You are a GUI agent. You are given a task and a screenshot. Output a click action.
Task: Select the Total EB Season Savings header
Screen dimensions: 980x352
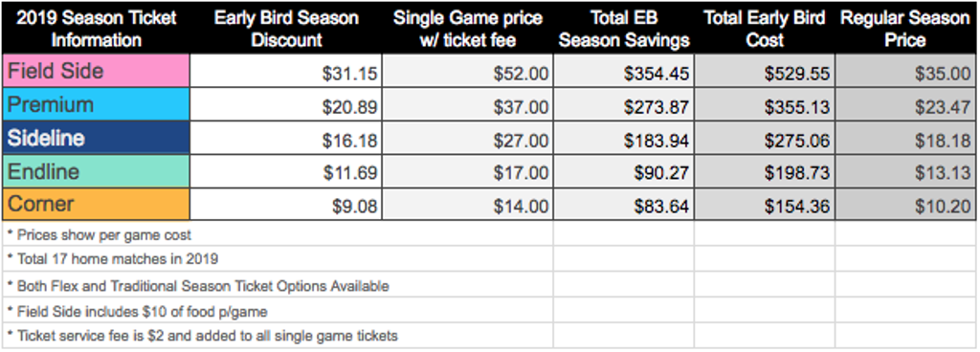click(624, 29)
